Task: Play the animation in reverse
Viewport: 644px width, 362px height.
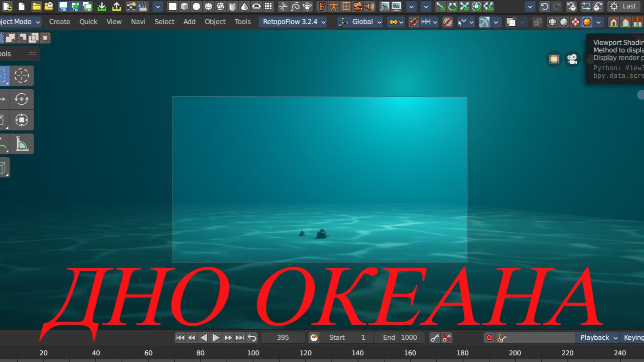Action: point(204,338)
